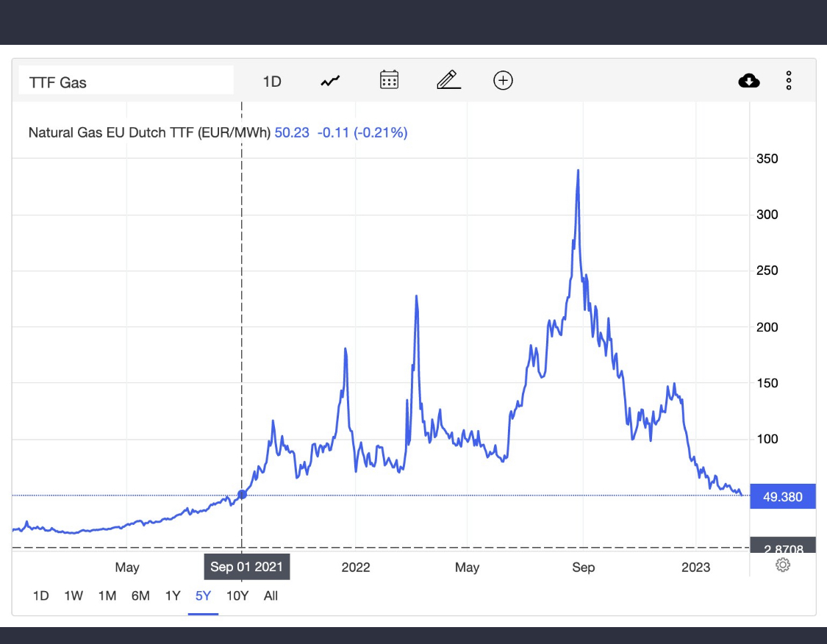The image size is (827, 644).
Task: Select the 1D time range
Action: pyautogui.click(x=41, y=595)
